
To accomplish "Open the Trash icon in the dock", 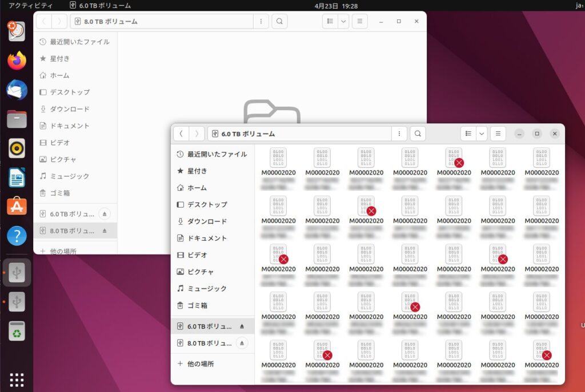I will 17,331.
